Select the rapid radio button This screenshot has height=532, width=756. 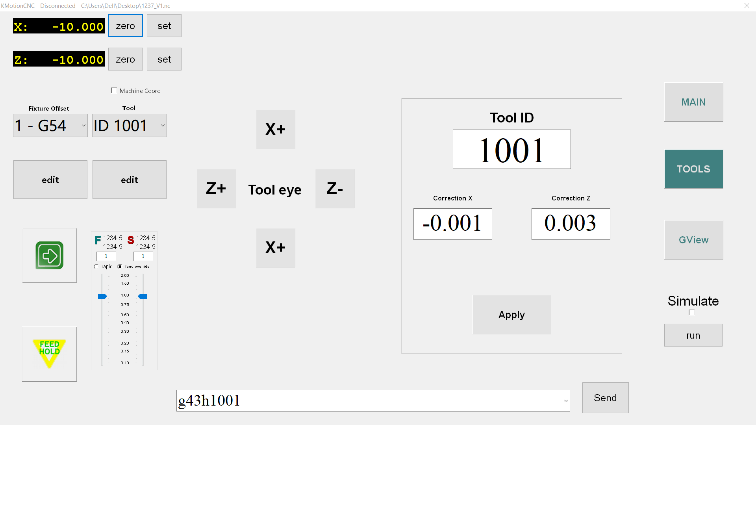click(x=96, y=267)
